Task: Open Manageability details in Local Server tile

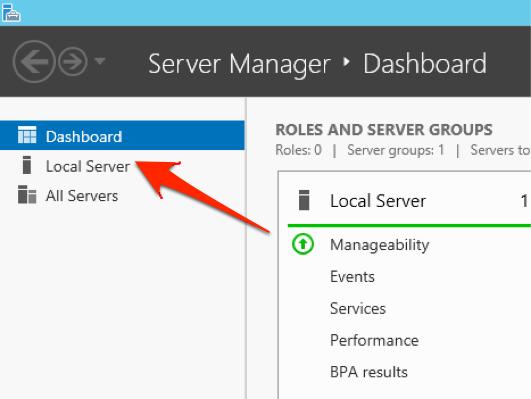Action: tap(380, 245)
